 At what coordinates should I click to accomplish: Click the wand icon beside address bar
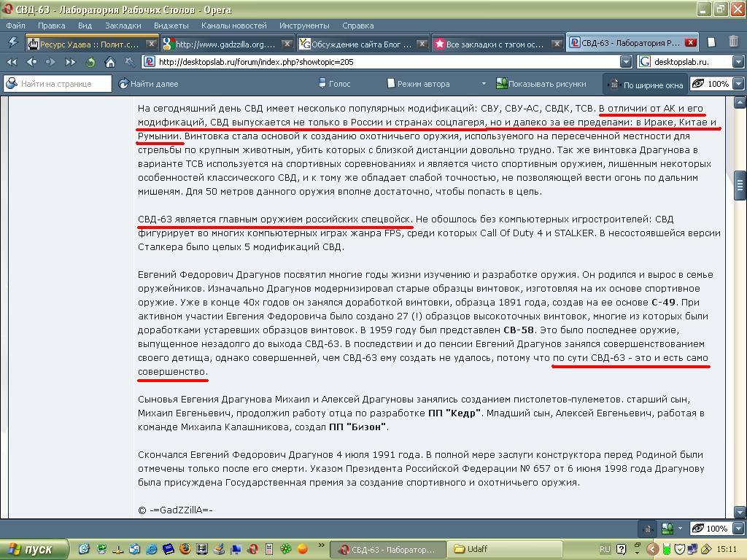(129, 62)
